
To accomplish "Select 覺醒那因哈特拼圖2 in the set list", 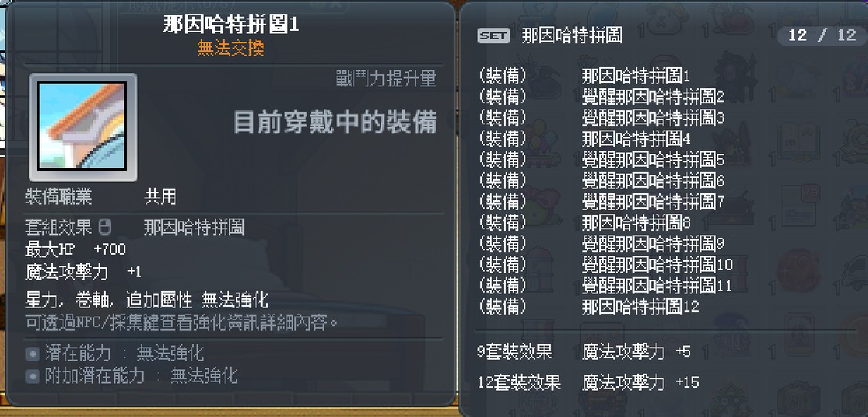I will (x=653, y=97).
